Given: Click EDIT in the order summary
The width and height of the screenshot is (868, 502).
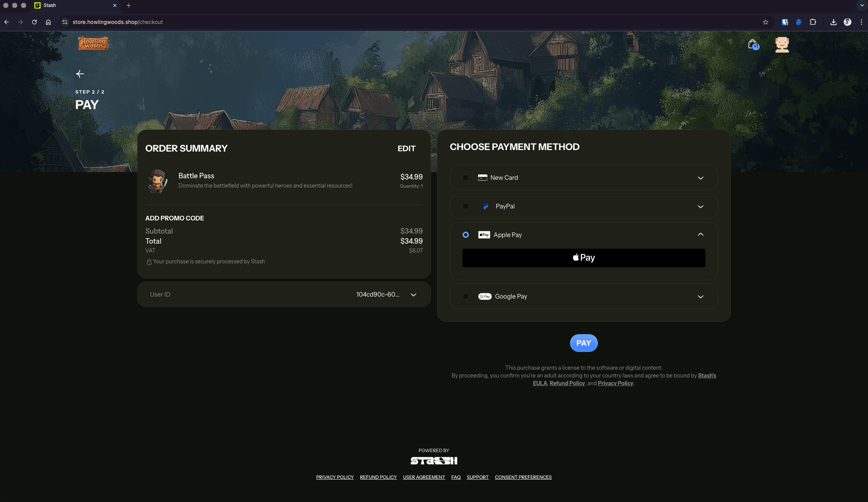Looking at the screenshot, I should click(x=406, y=148).
